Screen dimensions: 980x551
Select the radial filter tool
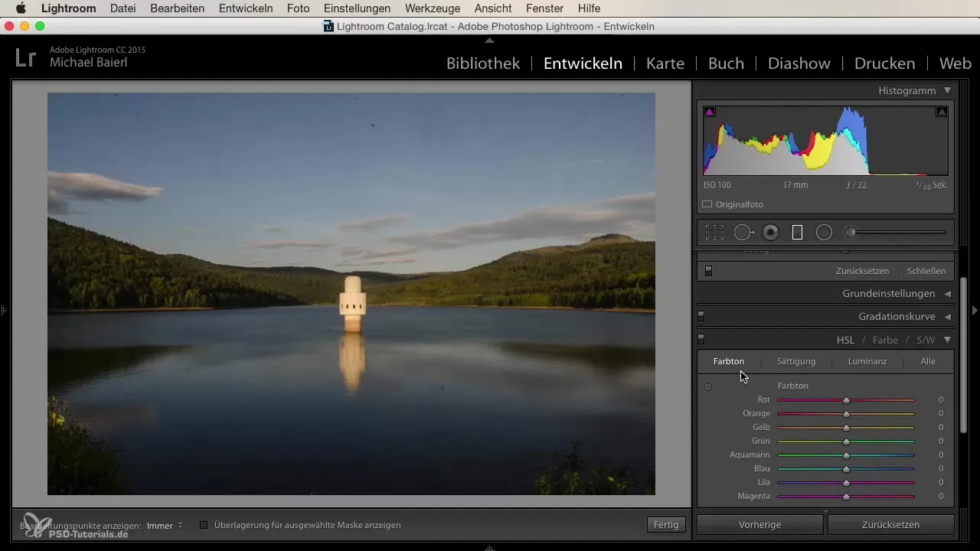pyautogui.click(x=824, y=233)
